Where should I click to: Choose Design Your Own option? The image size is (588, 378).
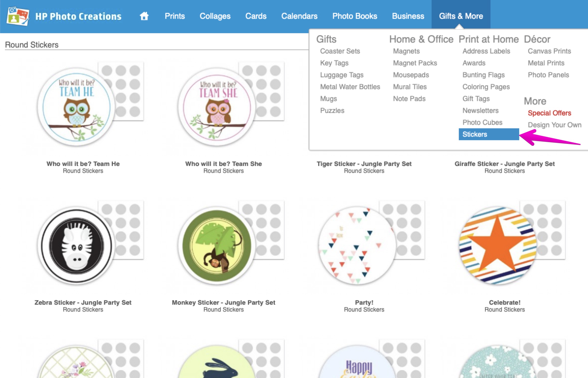(x=554, y=125)
